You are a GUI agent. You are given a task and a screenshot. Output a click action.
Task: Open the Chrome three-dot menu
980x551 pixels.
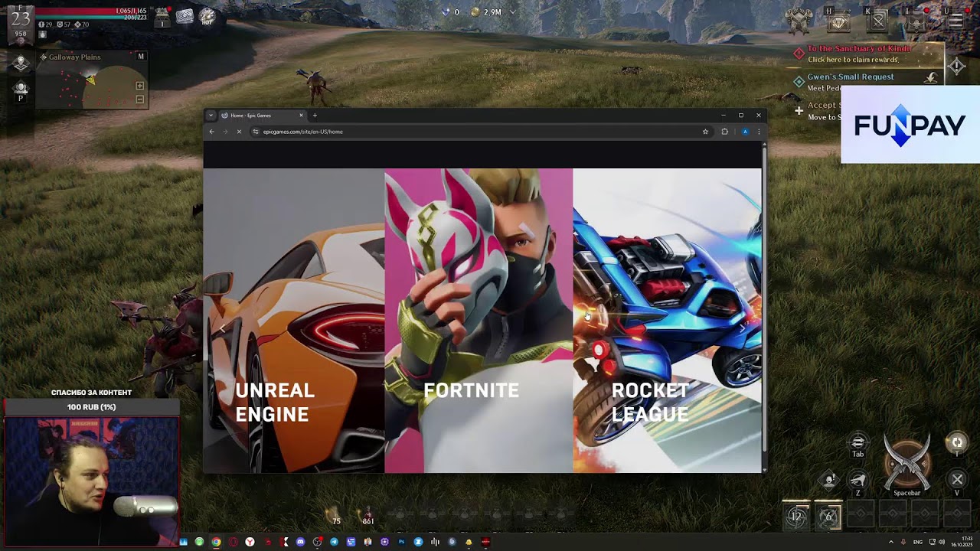coord(759,132)
